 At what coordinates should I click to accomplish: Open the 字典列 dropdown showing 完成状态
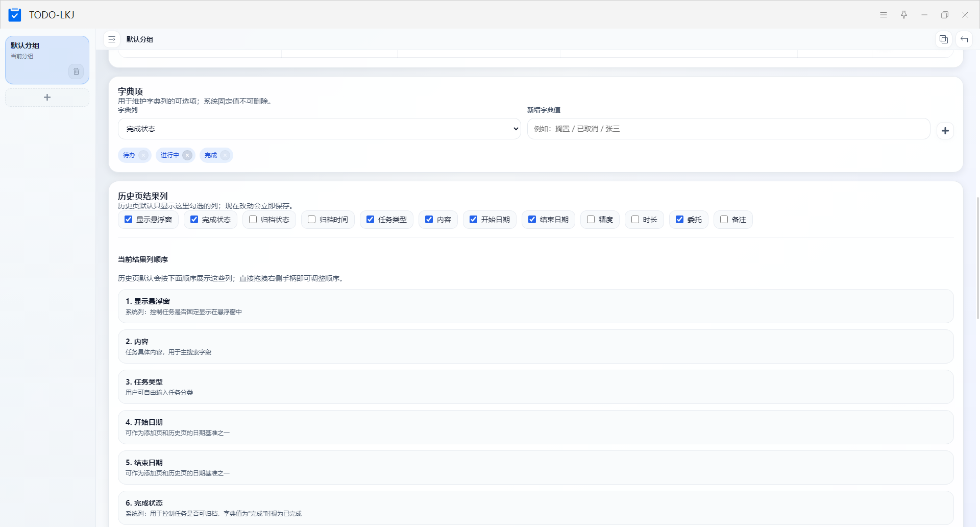320,129
